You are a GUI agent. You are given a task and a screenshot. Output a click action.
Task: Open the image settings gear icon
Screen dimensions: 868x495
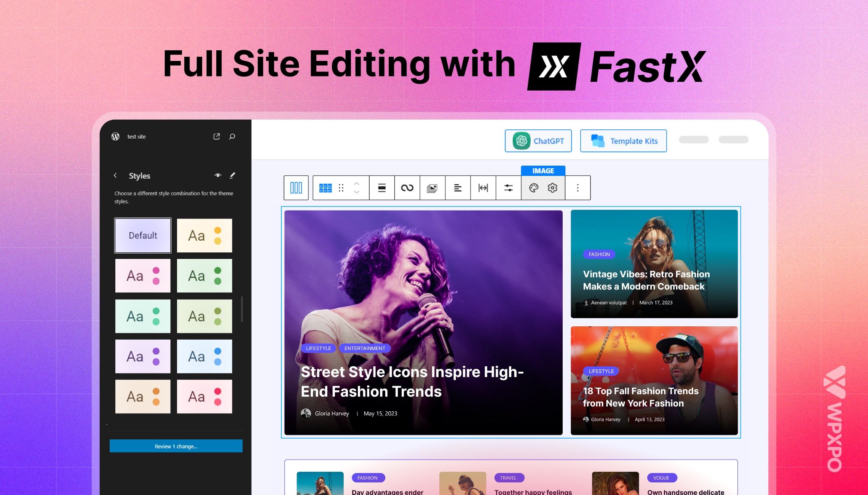pyautogui.click(x=552, y=188)
